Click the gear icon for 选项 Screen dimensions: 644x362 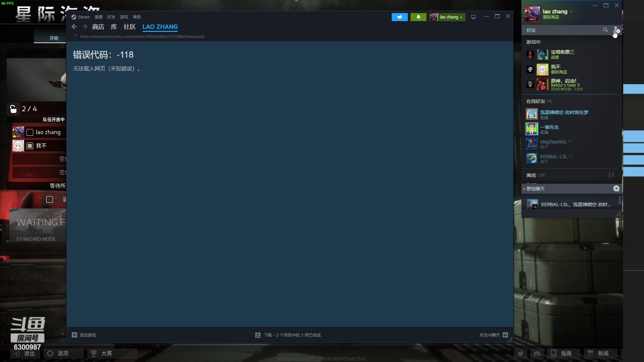50,353
